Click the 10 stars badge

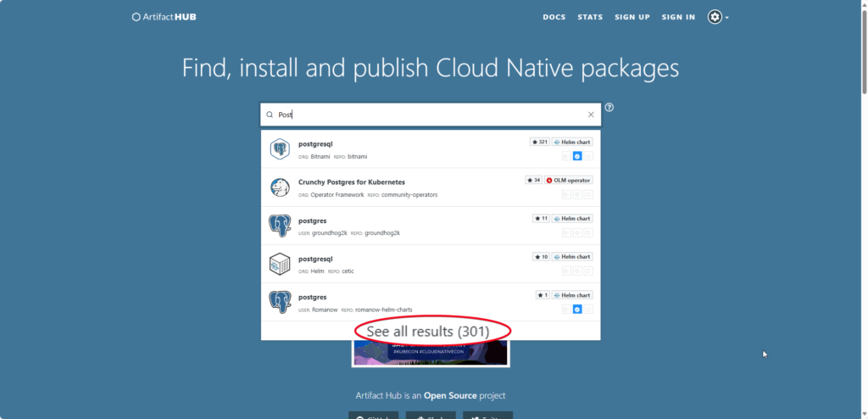point(541,257)
